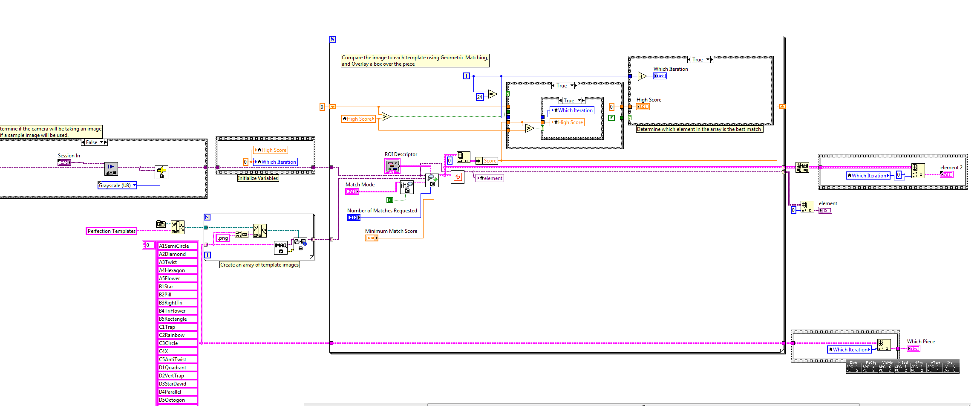Click the HiSpd entry in performance bar
This screenshot has height=406, width=980.
(903, 366)
